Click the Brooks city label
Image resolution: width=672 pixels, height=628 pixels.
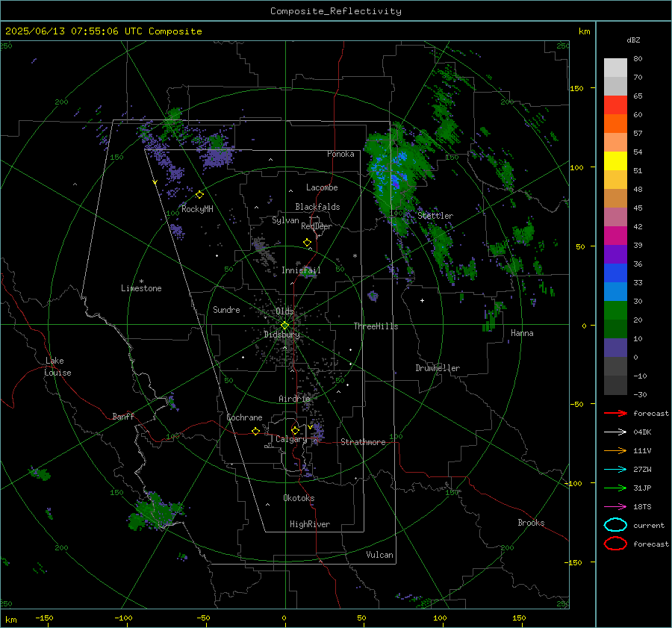(531, 523)
